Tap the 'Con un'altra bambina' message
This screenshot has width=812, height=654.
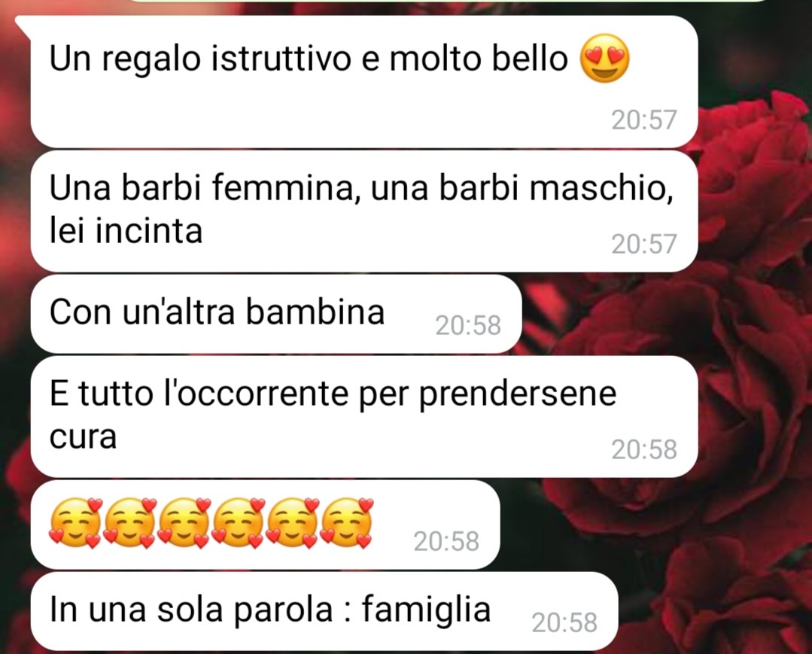click(x=275, y=314)
